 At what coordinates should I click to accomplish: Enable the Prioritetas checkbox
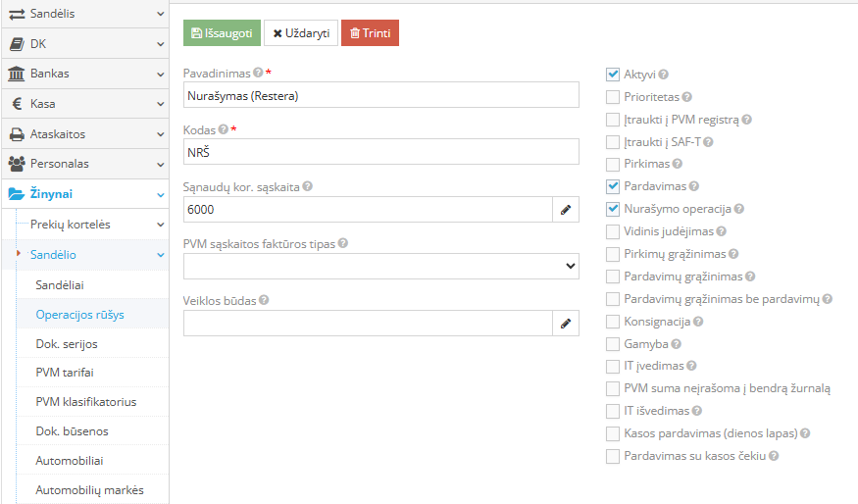pyautogui.click(x=613, y=97)
